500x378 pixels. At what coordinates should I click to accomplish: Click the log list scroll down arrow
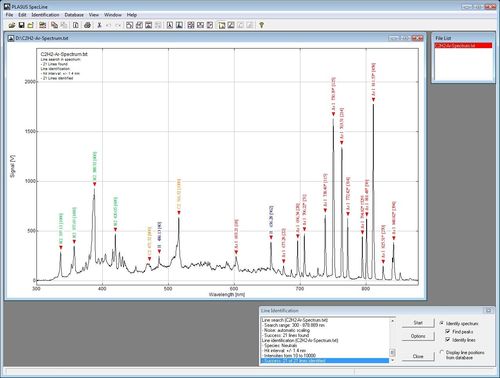pyautogui.click(x=392, y=360)
